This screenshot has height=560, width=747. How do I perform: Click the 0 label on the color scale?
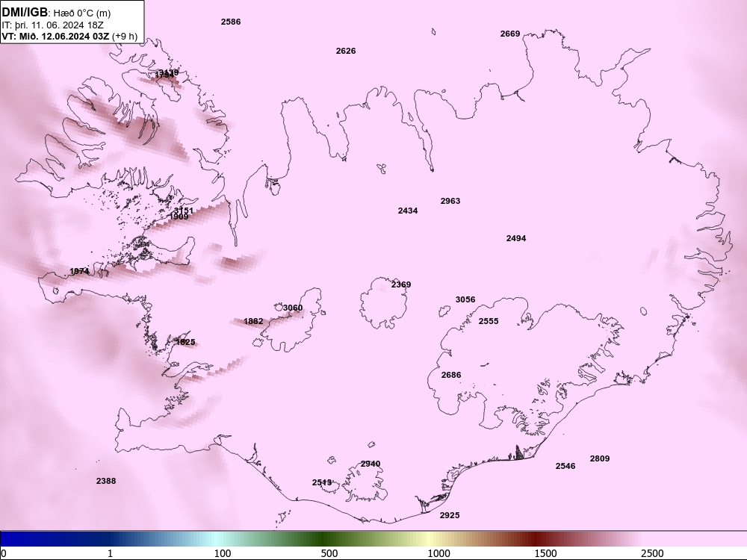pos(4,553)
